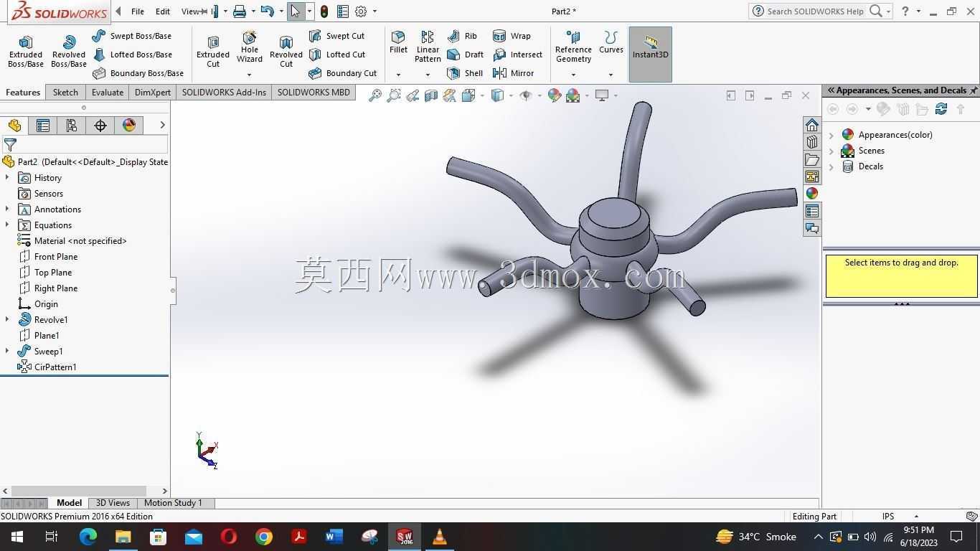Image resolution: width=980 pixels, height=551 pixels.
Task: Open the Fillet dropdown arrow
Action: [x=398, y=75]
